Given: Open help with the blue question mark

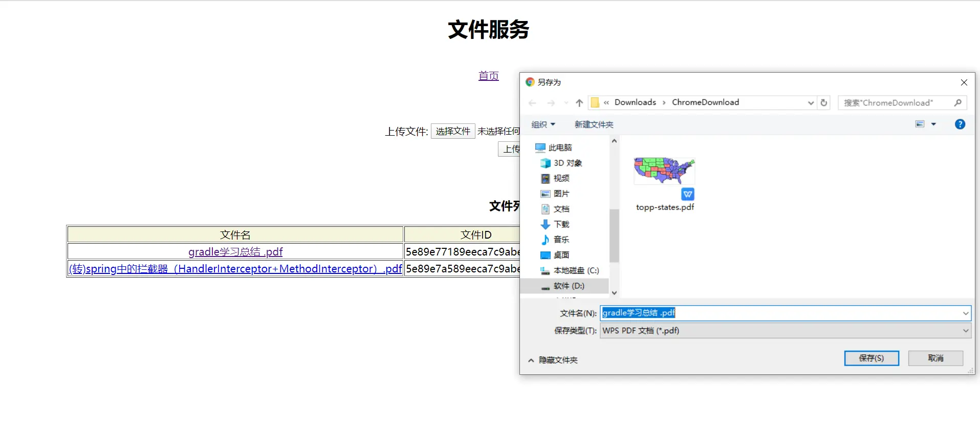Looking at the screenshot, I should (x=960, y=124).
